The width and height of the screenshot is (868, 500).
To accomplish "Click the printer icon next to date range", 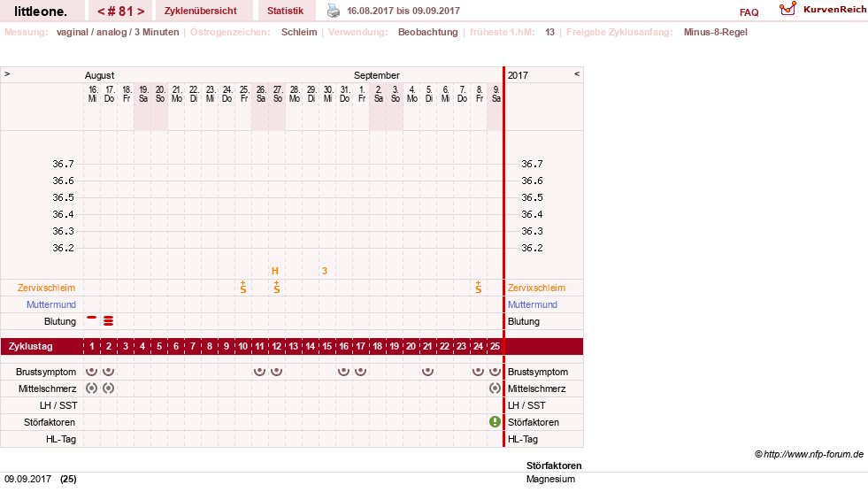I will point(334,11).
